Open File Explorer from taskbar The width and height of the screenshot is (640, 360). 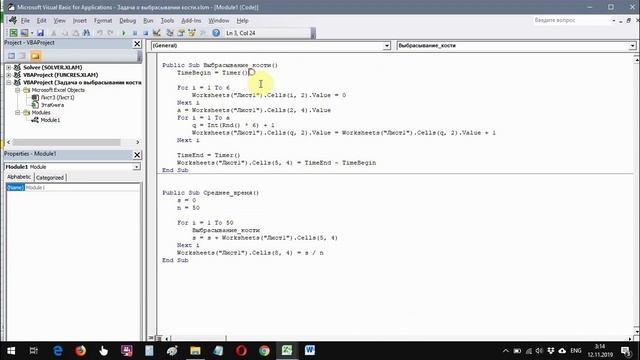point(195,351)
